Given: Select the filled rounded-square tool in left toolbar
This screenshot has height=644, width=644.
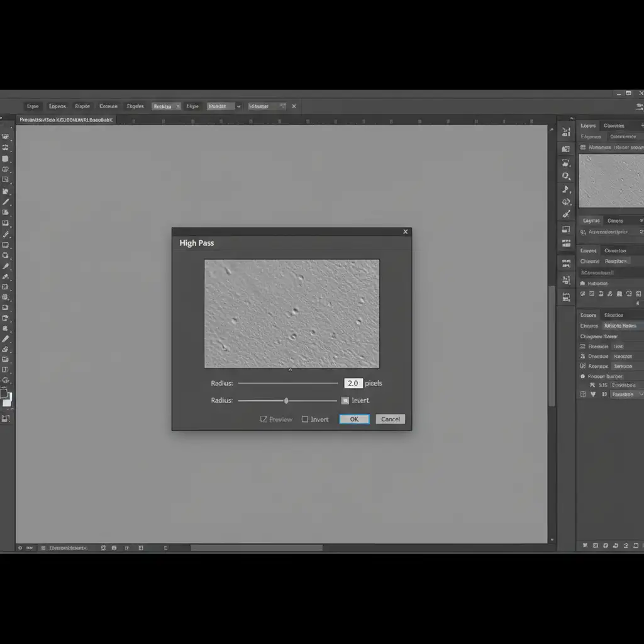Looking at the screenshot, I should point(6,158).
